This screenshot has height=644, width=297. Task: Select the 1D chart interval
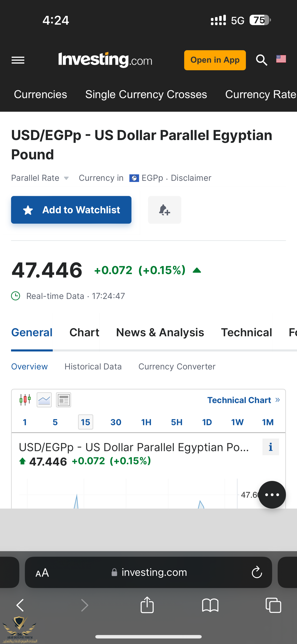[x=207, y=422]
